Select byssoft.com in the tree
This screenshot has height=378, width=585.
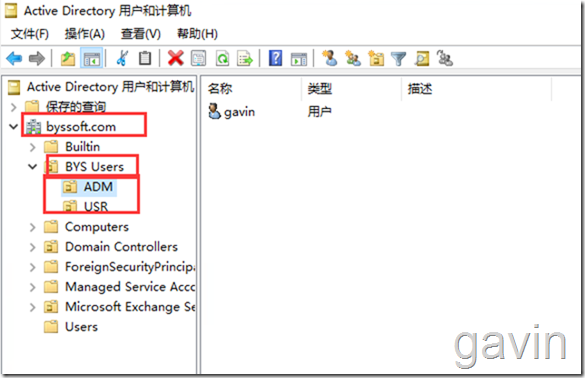pos(81,127)
